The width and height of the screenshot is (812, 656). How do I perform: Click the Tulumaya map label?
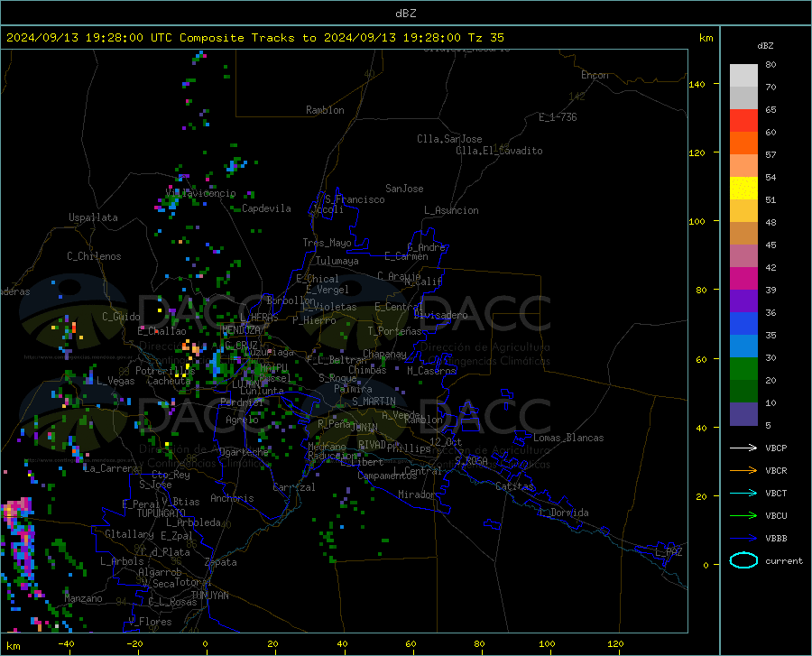click(x=337, y=261)
